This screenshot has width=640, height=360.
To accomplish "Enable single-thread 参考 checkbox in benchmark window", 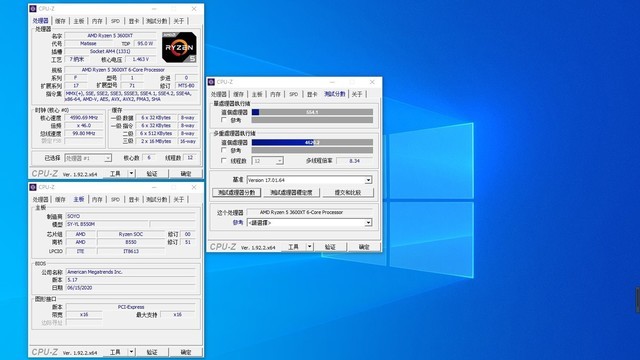I will (x=224, y=120).
